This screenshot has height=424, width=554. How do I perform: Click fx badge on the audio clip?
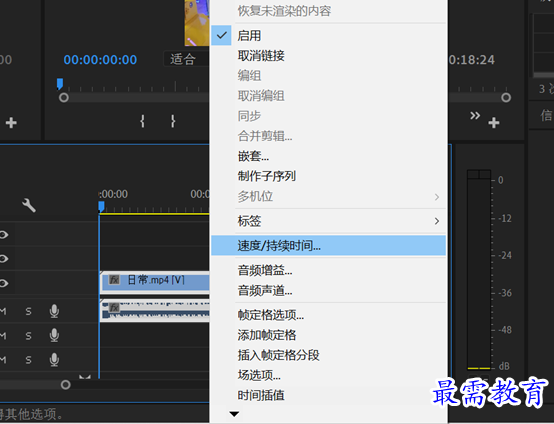pyautogui.click(x=114, y=307)
